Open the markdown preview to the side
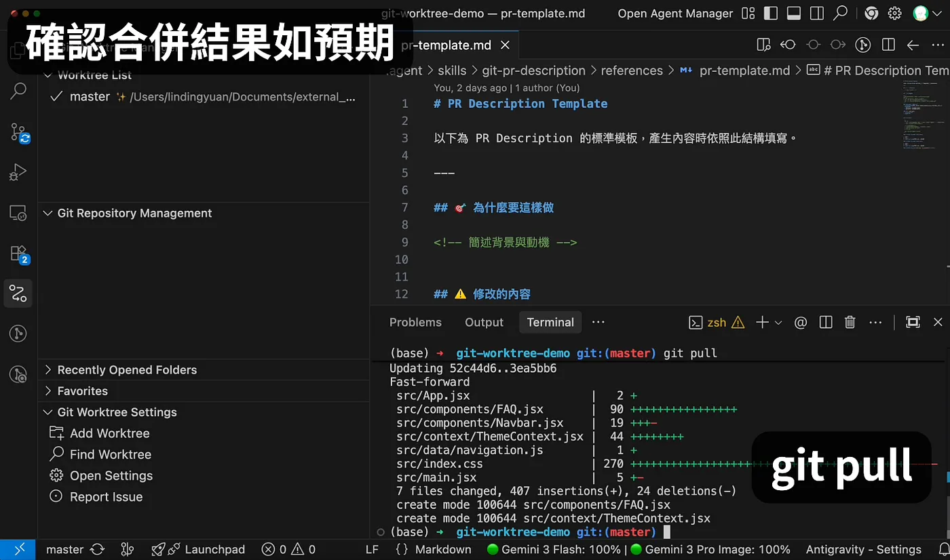Image resolution: width=950 pixels, height=560 pixels. (763, 45)
